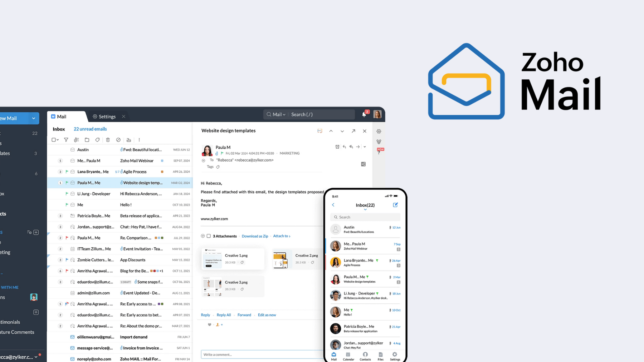Go to previous email with the up chevron
This screenshot has height=362, width=644.
331,131
